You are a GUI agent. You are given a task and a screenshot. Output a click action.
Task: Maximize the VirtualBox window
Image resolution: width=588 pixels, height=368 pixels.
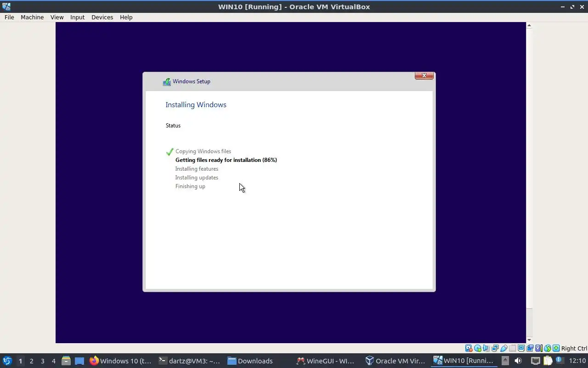pyautogui.click(x=572, y=7)
